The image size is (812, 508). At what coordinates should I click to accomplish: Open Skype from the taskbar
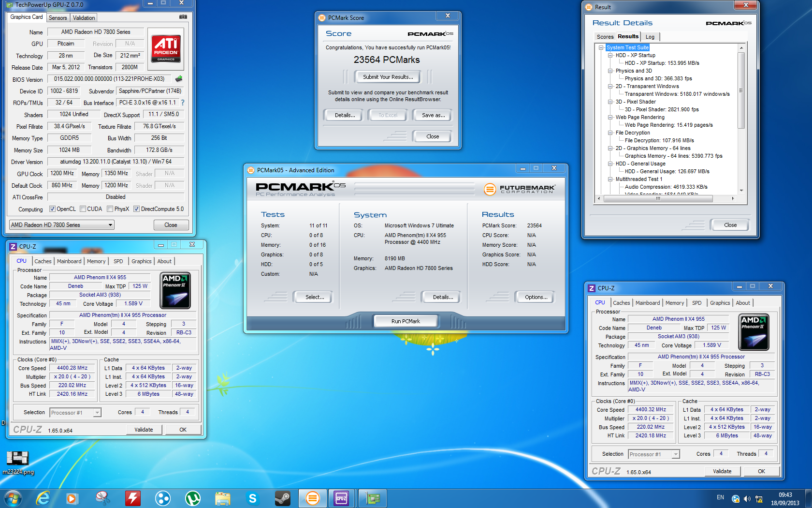tap(253, 498)
